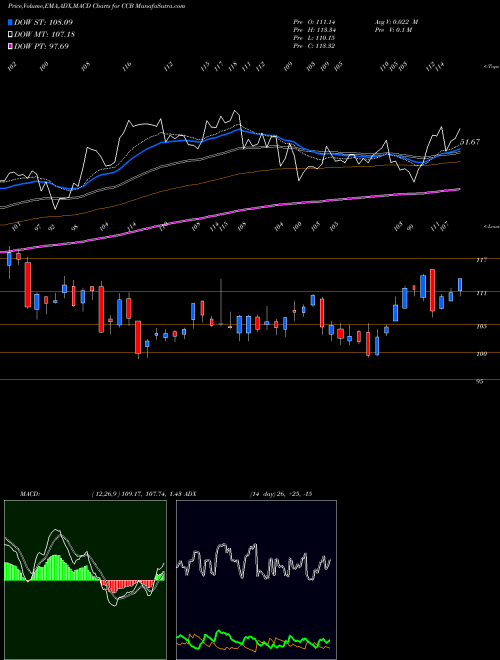The height and width of the screenshot is (660, 500).
Task: Click the 105 price axis label
Action: point(482,326)
